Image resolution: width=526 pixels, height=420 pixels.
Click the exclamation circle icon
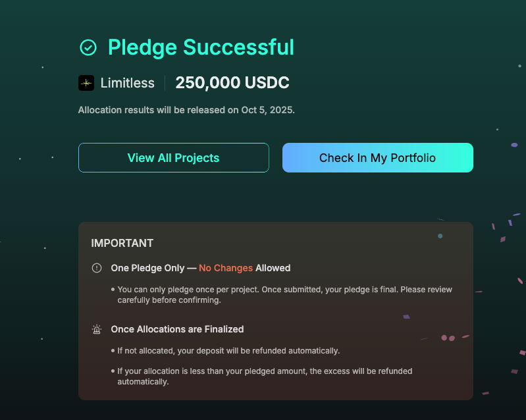click(x=97, y=268)
